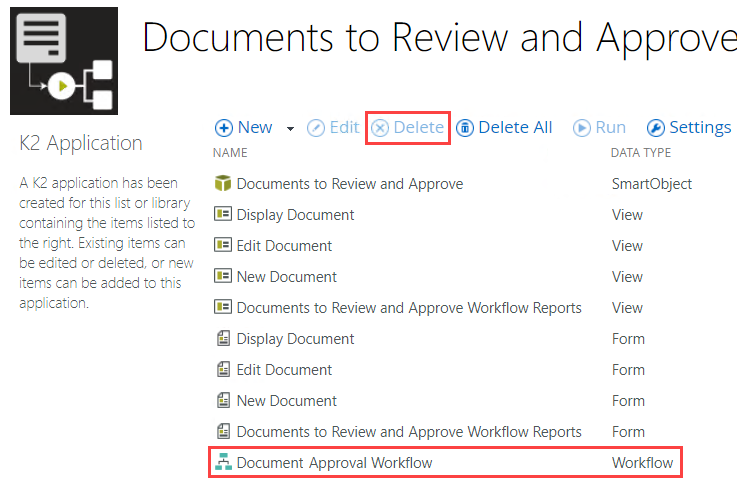737x492 pixels.
Task: Click the K2 Application logo image
Action: 64,61
